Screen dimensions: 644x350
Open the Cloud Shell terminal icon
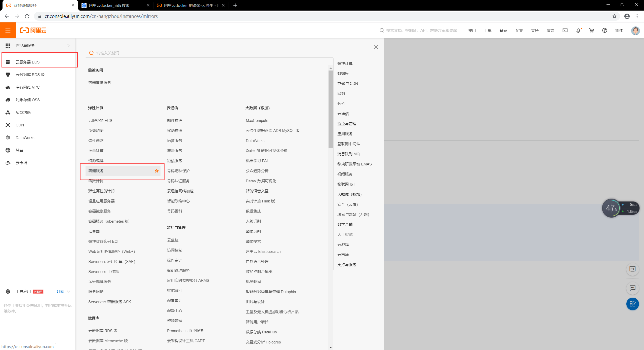point(565,30)
